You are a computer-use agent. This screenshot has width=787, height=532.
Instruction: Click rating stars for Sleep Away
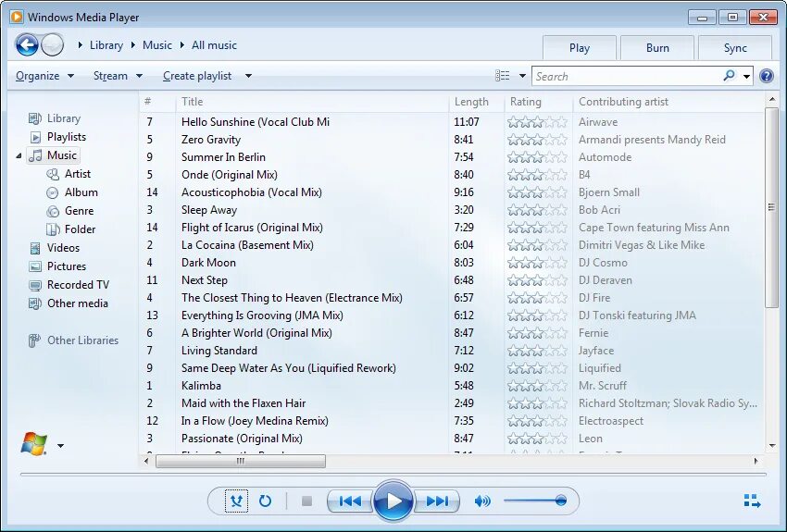(x=537, y=210)
